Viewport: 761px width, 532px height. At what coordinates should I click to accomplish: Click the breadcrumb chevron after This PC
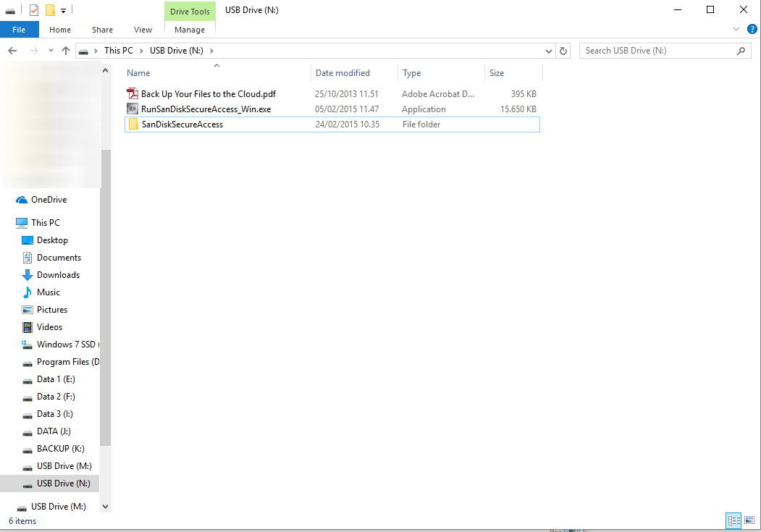141,51
